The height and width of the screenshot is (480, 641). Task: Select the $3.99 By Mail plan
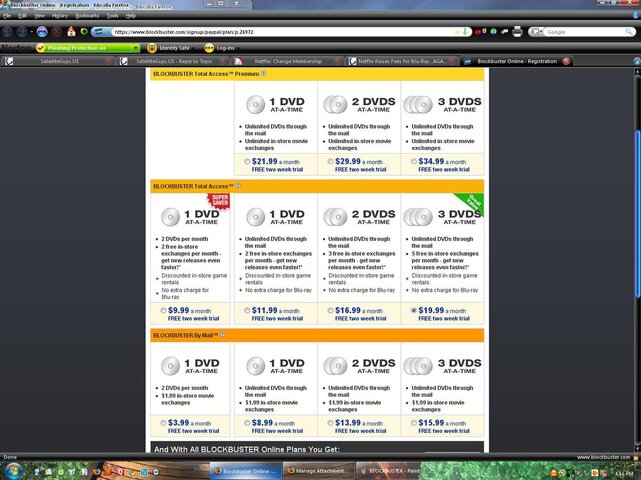[x=163, y=423]
